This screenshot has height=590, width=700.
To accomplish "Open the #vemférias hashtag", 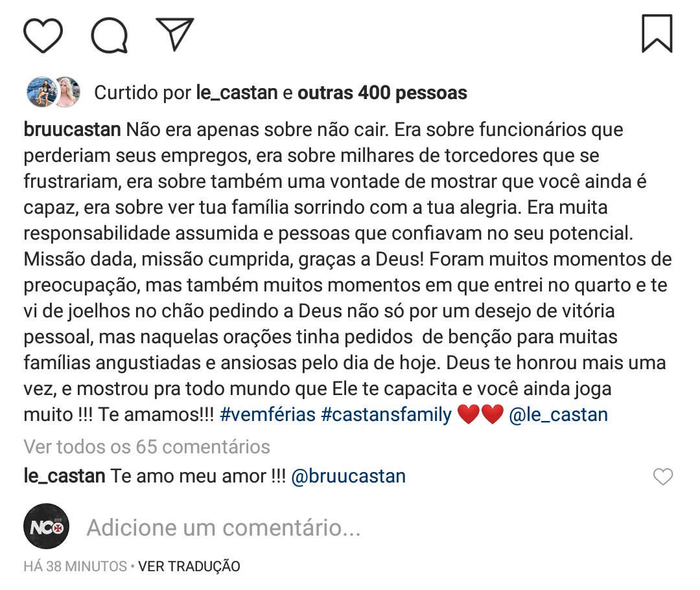I will 266,414.
